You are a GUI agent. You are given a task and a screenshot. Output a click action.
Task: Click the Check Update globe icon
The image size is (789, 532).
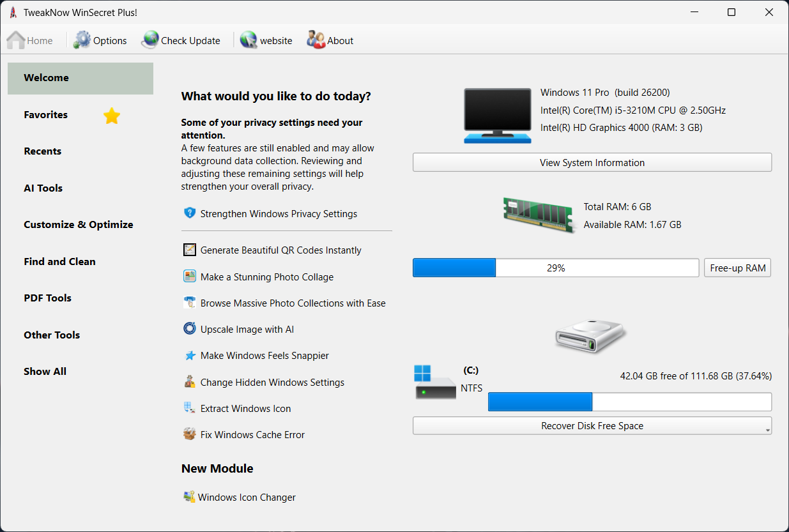(x=149, y=40)
